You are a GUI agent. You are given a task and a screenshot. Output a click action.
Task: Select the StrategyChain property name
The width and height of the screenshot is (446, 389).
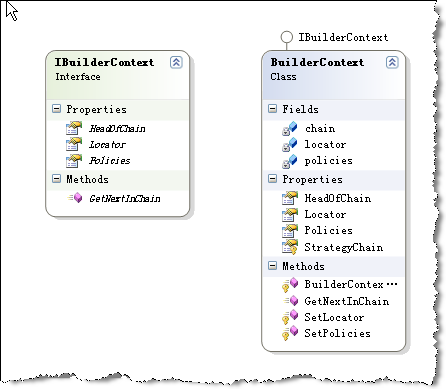[344, 247]
